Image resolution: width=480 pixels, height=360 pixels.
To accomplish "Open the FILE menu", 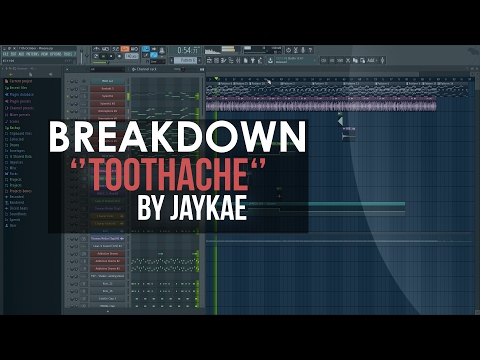I will pyautogui.click(x=5, y=54).
